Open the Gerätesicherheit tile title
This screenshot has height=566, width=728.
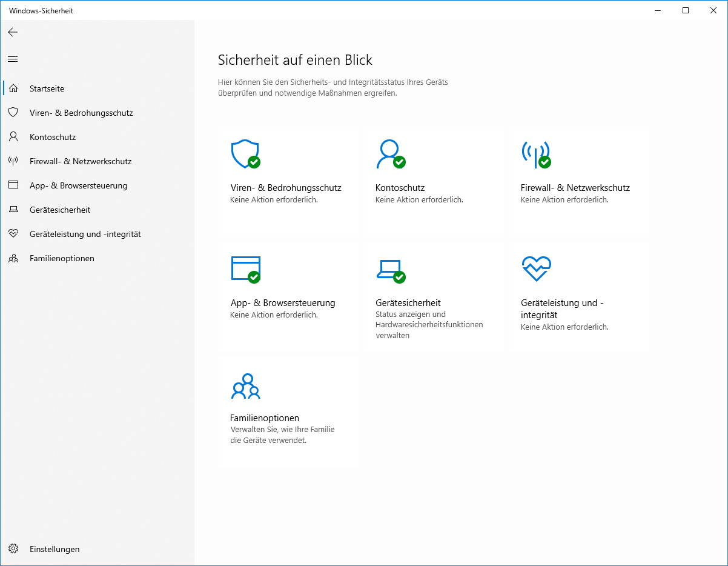point(408,303)
